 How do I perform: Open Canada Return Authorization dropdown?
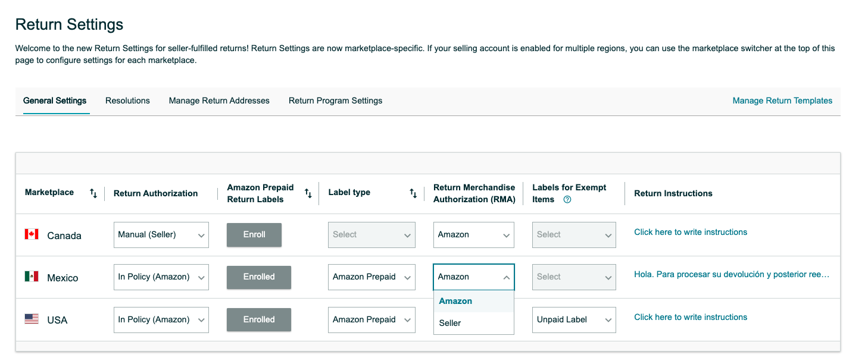click(x=161, y=235)
